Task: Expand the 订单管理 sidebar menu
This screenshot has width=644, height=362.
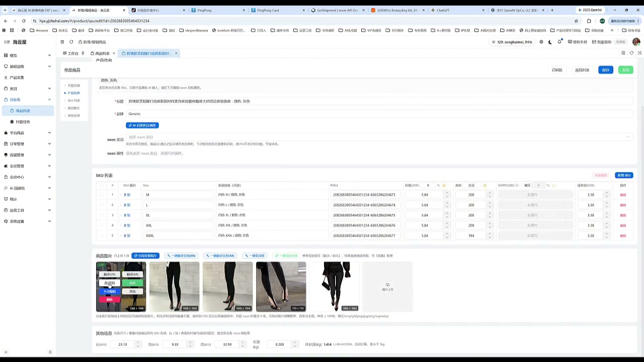Action: pyautogui.click(x=28, y=144)
